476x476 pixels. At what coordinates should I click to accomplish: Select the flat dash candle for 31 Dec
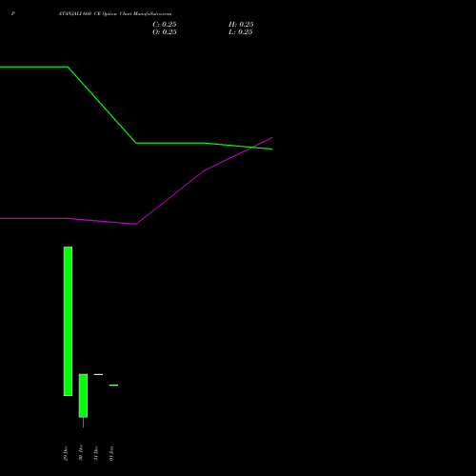(x=98, y=374)
